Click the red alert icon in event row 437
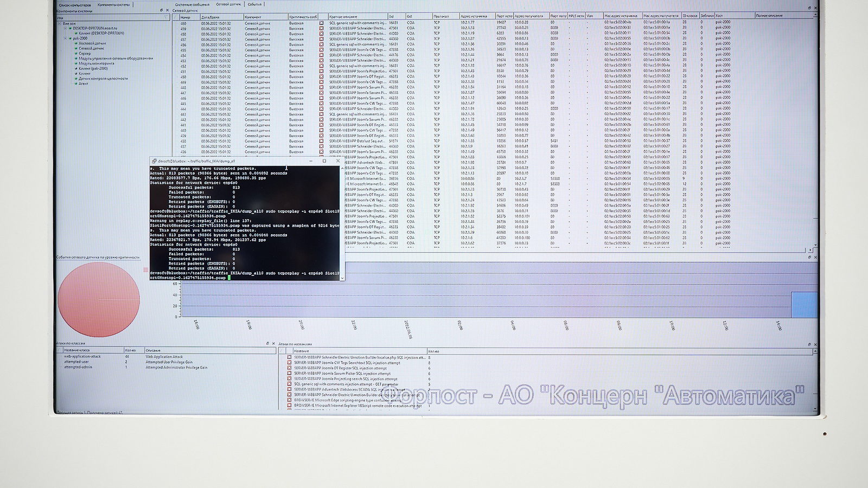This screenshot has width=868, height=488. 321,146
